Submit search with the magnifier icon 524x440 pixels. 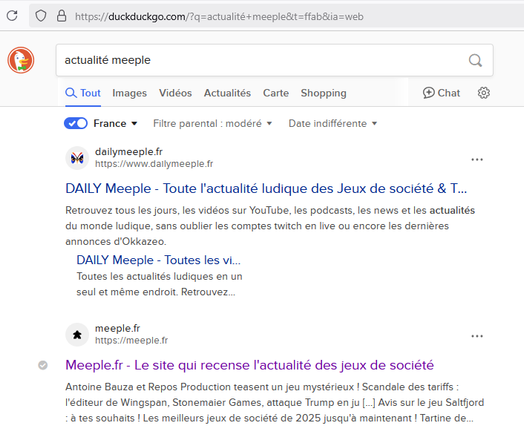point(475,60)
